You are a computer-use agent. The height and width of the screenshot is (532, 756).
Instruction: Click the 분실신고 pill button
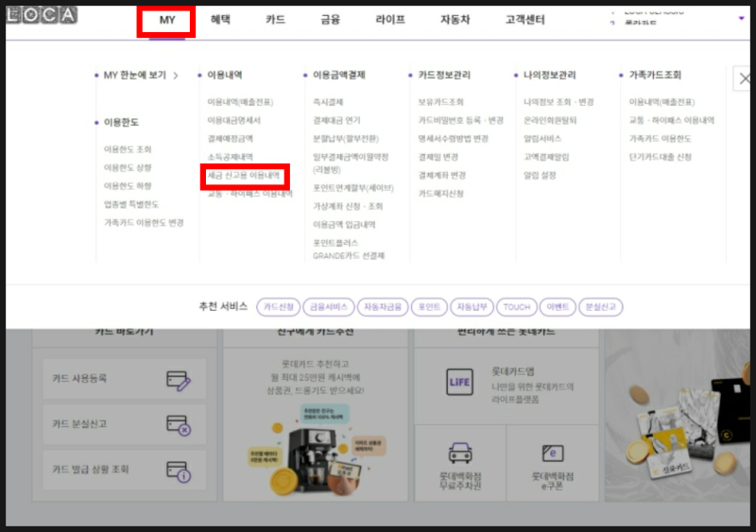[x=600, y=307]
